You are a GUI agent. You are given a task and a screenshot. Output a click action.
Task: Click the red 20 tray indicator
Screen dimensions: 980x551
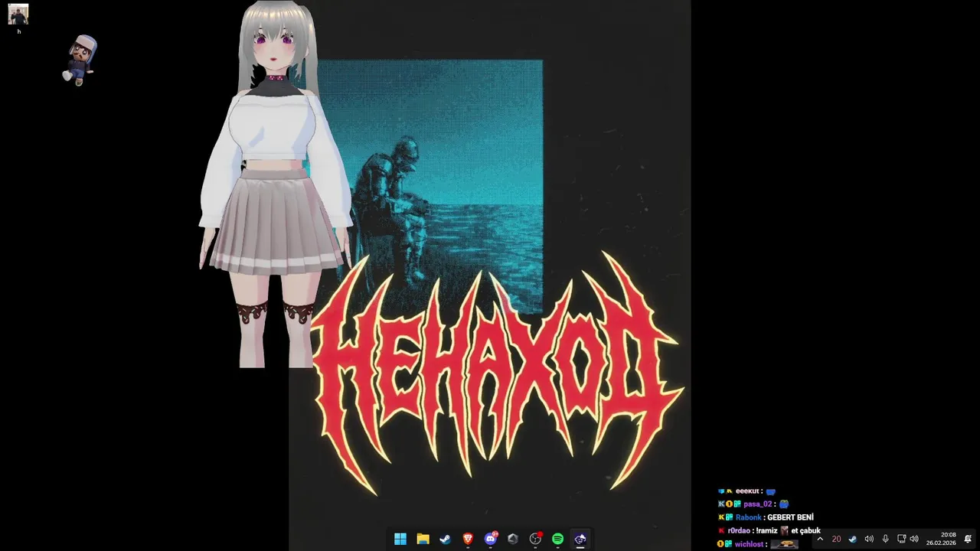[x=836, y=539]
